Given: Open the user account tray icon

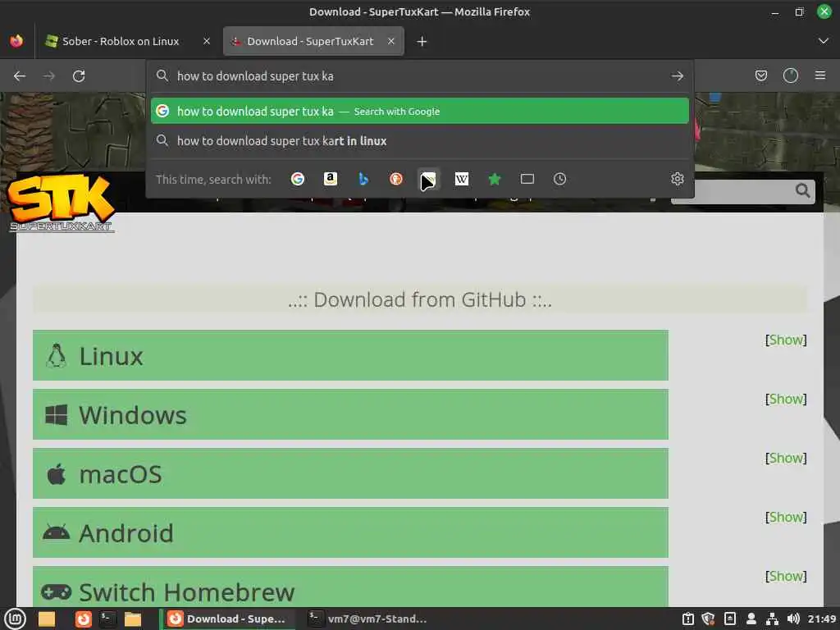Looking at the screenshot, I should tap(751, 619).
